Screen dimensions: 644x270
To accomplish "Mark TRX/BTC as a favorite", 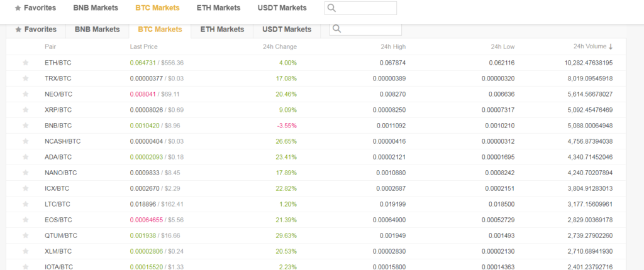I will tap(26, 78).
